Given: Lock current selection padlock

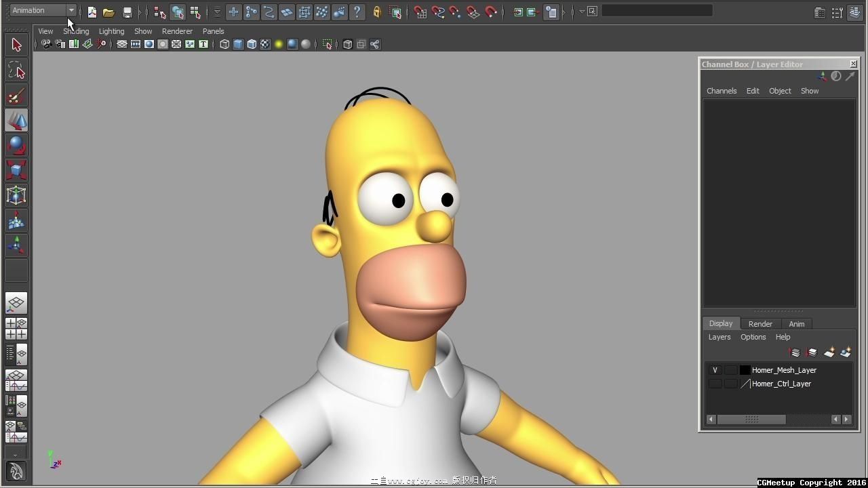Looking at the screenshot, I should [377, 12].
